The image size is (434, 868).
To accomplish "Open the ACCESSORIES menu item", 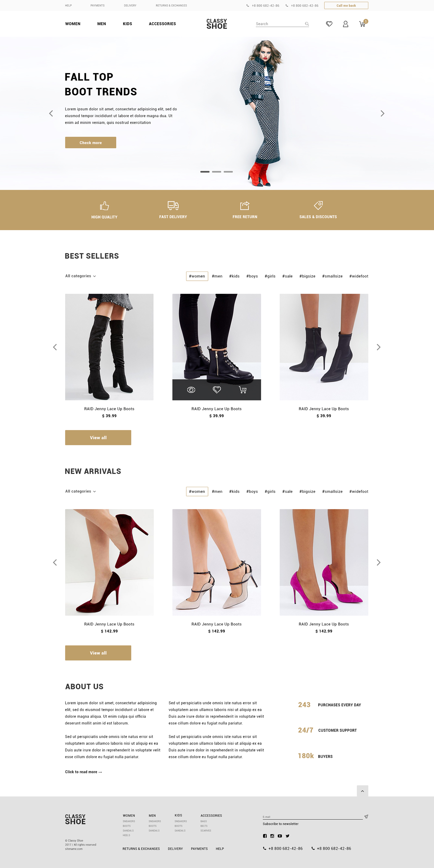I will pos(162,24).
